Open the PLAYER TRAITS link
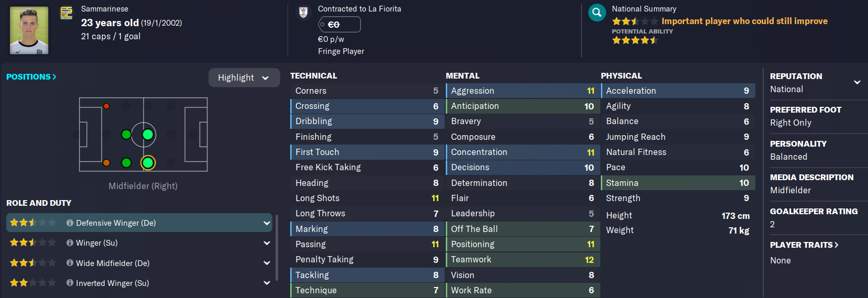Image resolution: width=868 pixels, height=298 pixels. click(804, 245)
